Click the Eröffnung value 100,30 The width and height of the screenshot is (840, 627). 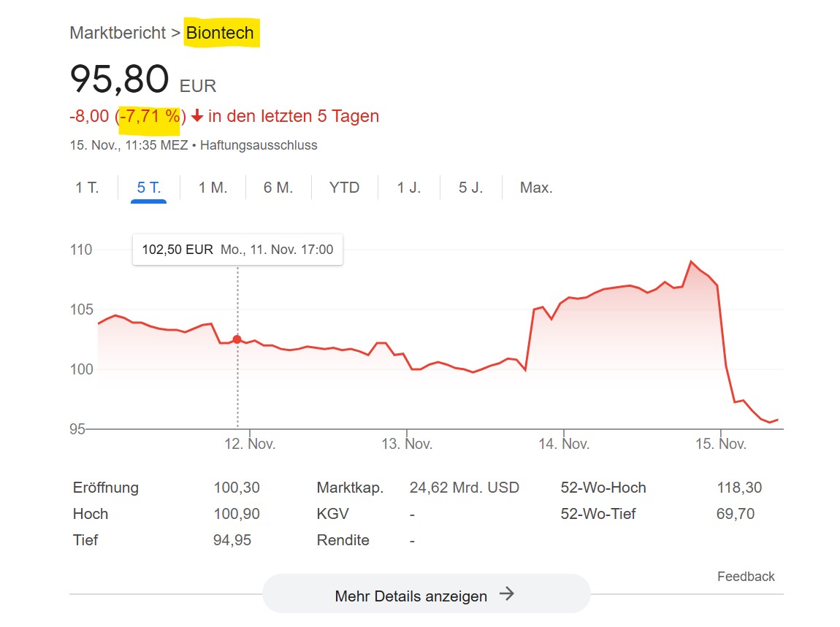[x=236, y=488]
